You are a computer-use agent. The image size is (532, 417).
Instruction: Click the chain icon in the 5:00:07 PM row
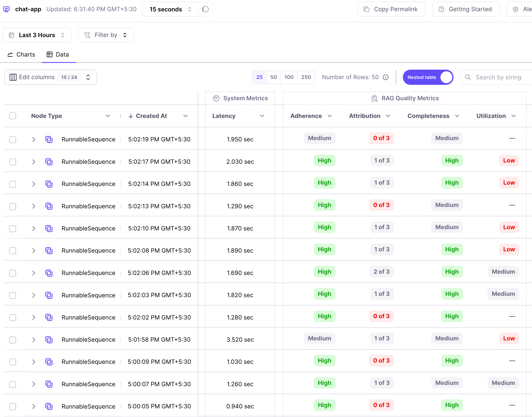coord(49,384)
